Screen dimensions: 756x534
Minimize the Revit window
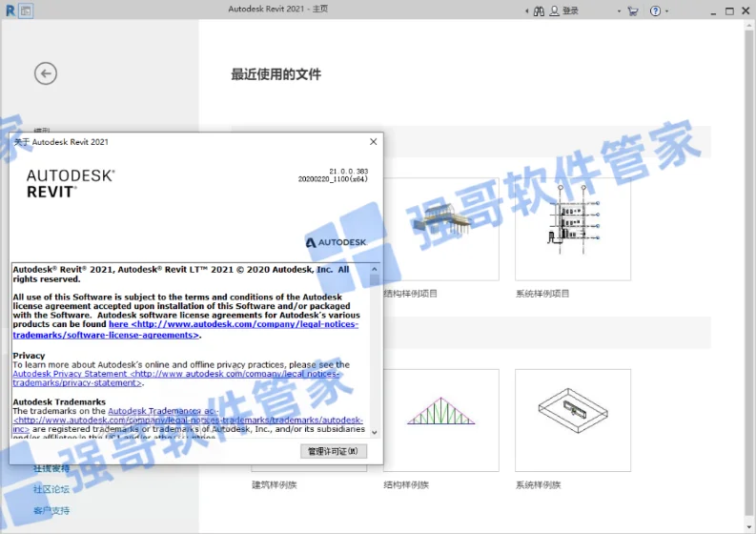pos(713,11)
